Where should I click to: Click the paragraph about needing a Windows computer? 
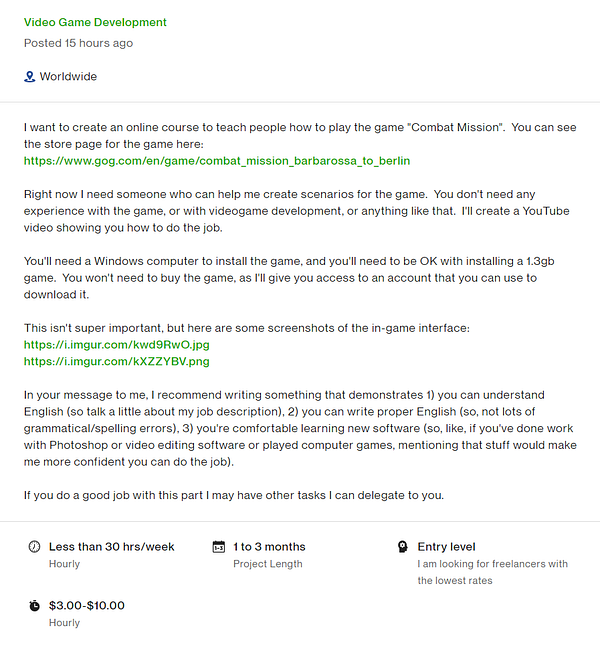(x=280, y=278)
